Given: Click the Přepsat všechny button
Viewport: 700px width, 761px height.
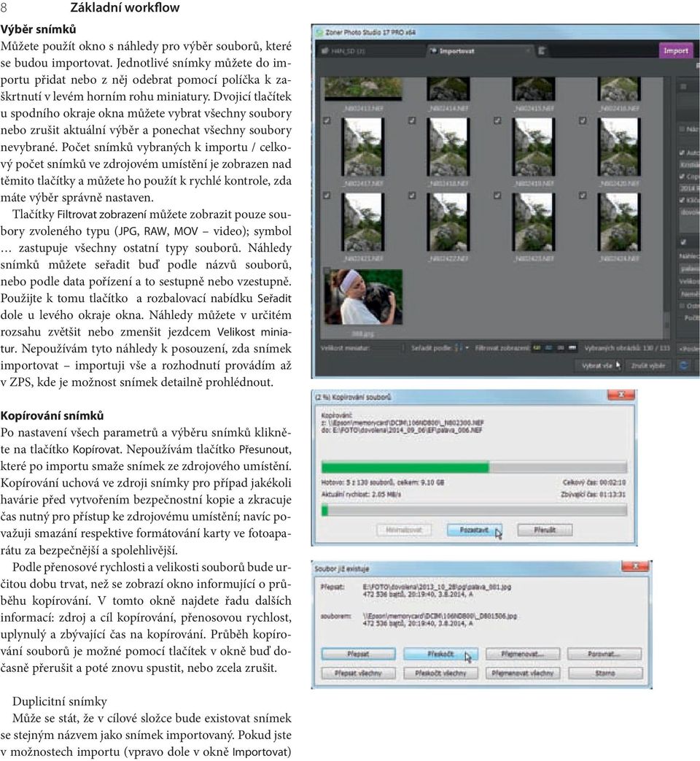Looking at the screenshot, I should (x=358, y=673).
